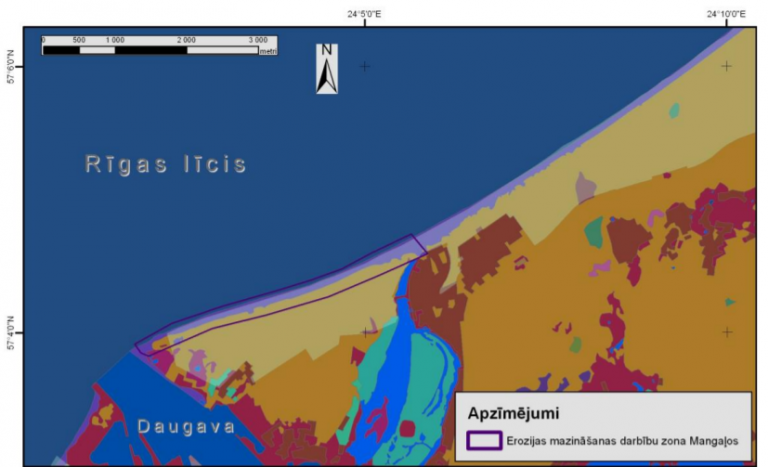Screen dimensions: 768x467
Task: Click the 2 000 scale bar value
Action: [x=186, y=39]
